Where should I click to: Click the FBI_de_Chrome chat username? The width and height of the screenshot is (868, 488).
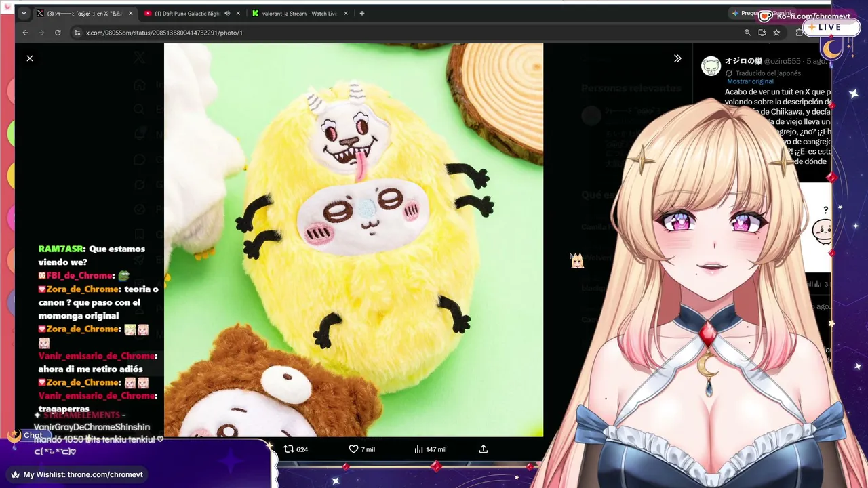click(x=79, y=276)
